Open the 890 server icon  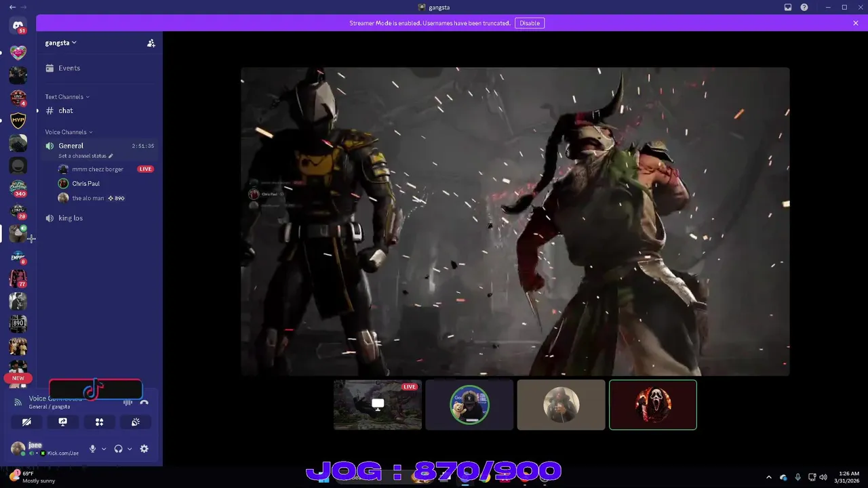point(18,324)
